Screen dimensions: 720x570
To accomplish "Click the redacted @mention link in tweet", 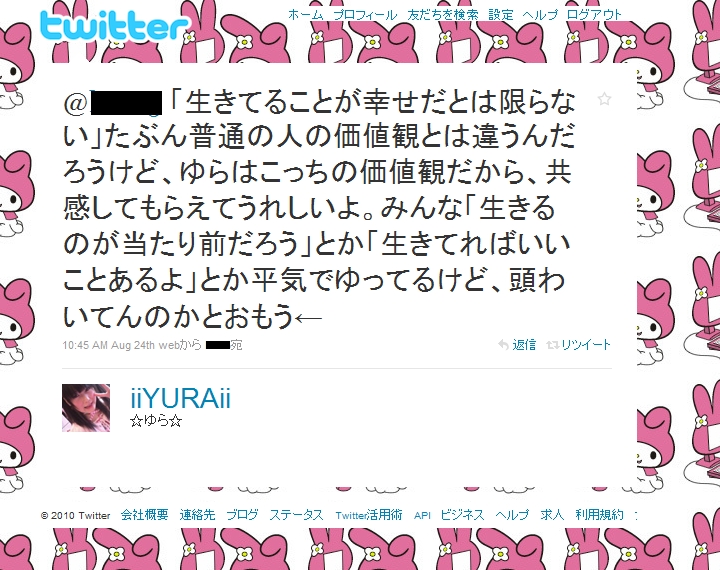I will point(113,103).
